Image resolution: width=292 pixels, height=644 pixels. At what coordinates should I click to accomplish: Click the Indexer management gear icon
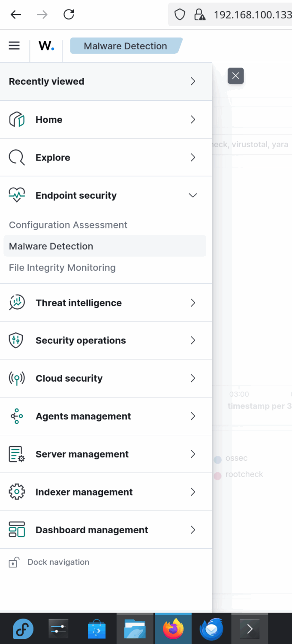(17, 492)
